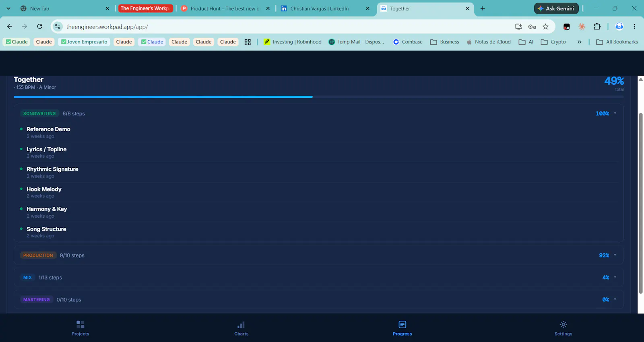This screenshot has height=342, width=644.
Task: Open the dark square extension icon
Action: [567, 27]
